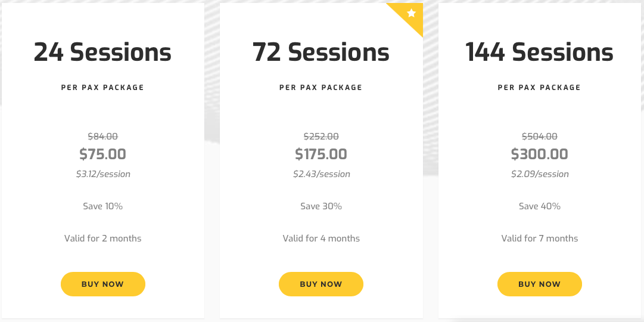Click the $2.43/session rate text
The height and width of the screenshot is (322, 644).
pyautogui.click(x=321, y=174)
